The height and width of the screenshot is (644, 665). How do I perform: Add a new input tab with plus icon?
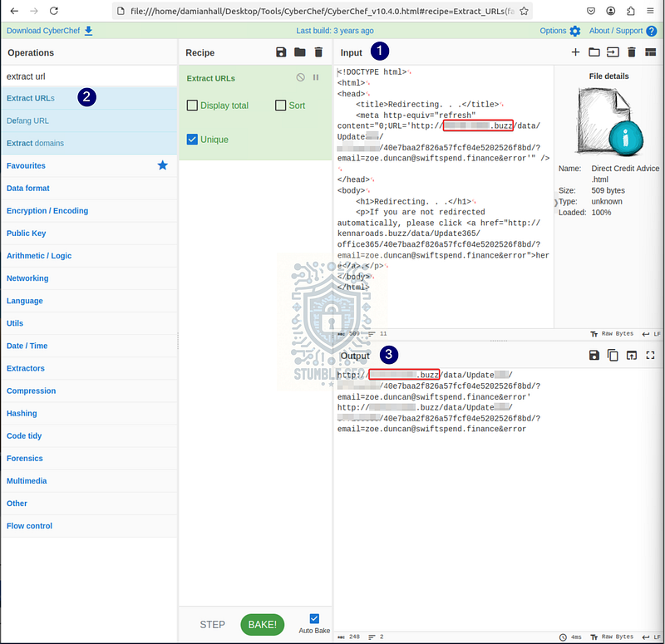coord(575,52)
